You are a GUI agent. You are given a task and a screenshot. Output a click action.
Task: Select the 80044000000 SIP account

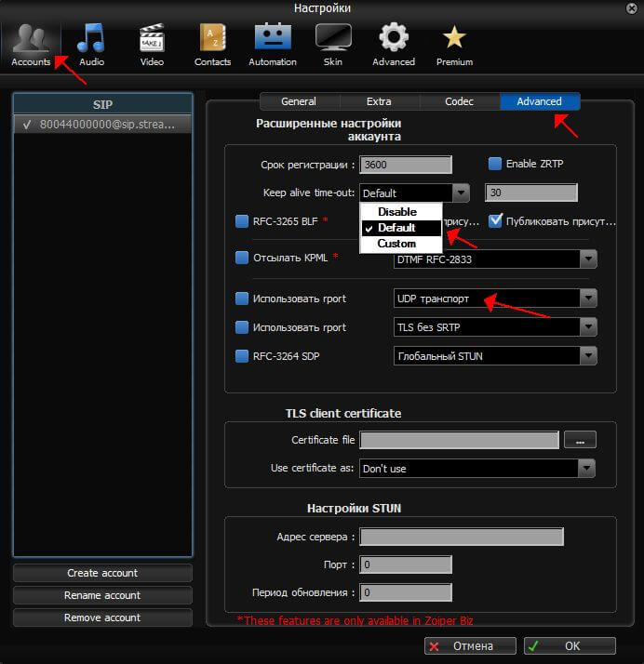[107, 124]
